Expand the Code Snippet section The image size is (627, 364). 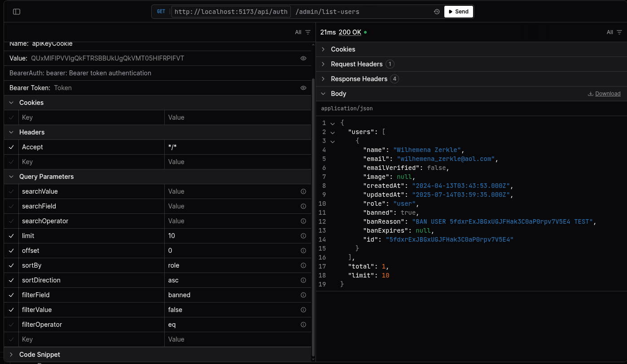pos(39,355)
